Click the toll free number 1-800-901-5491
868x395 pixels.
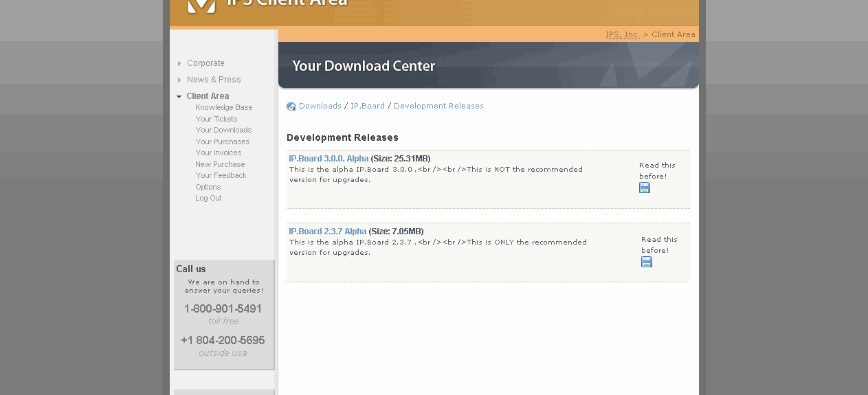(x=223, y=309)
